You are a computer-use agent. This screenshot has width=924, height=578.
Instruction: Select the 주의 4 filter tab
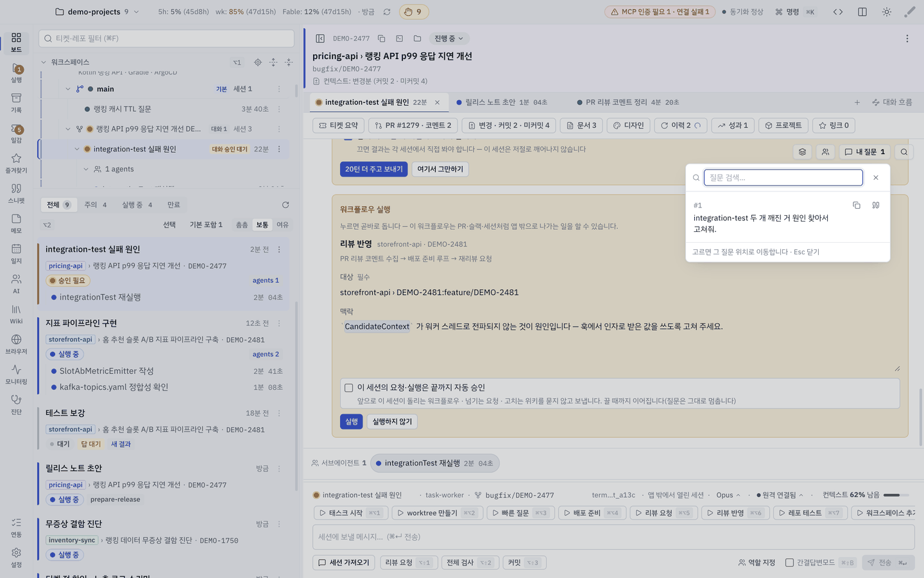point(96,205)
